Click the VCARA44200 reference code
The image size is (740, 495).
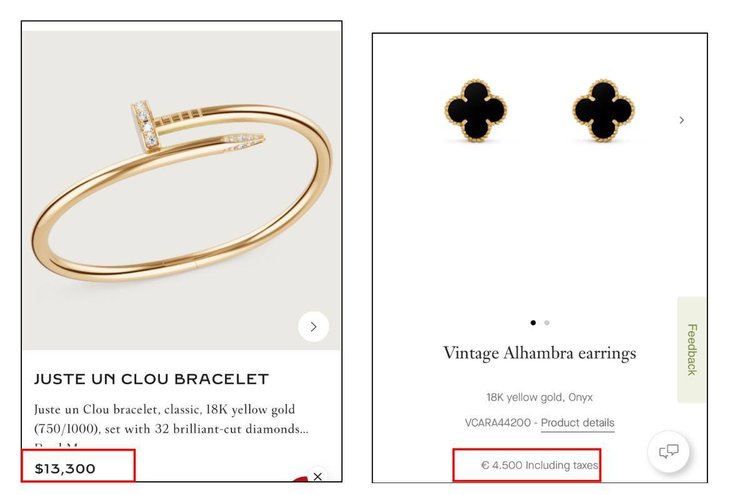(x=497, y=423)
